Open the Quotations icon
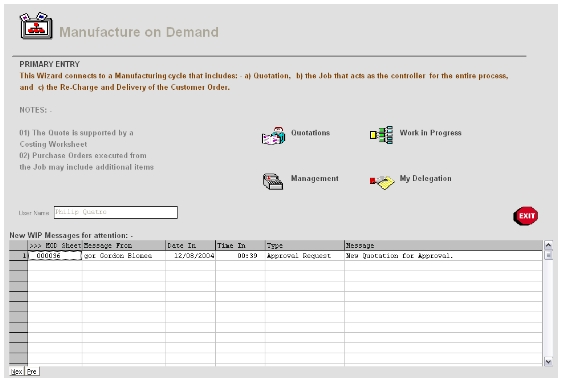Screen dimensions: 567x383 pos(273,136)
